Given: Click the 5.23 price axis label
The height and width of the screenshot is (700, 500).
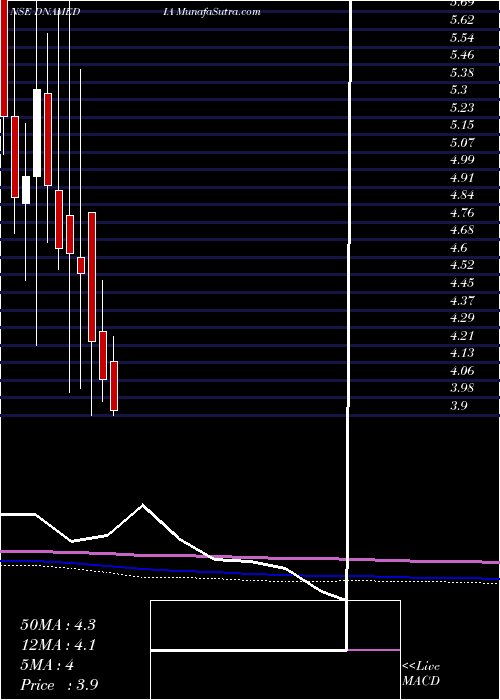Looking at the screenshot, I should point(462,108).
